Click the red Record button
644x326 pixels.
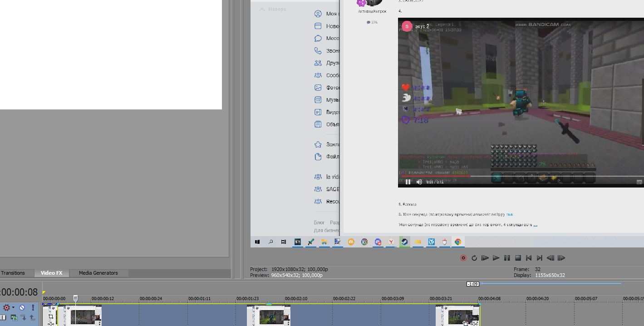(463, 258)
